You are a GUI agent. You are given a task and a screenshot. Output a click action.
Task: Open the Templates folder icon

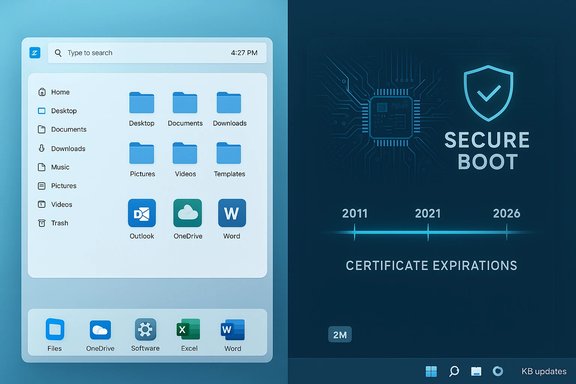click(x=229, y=153)
